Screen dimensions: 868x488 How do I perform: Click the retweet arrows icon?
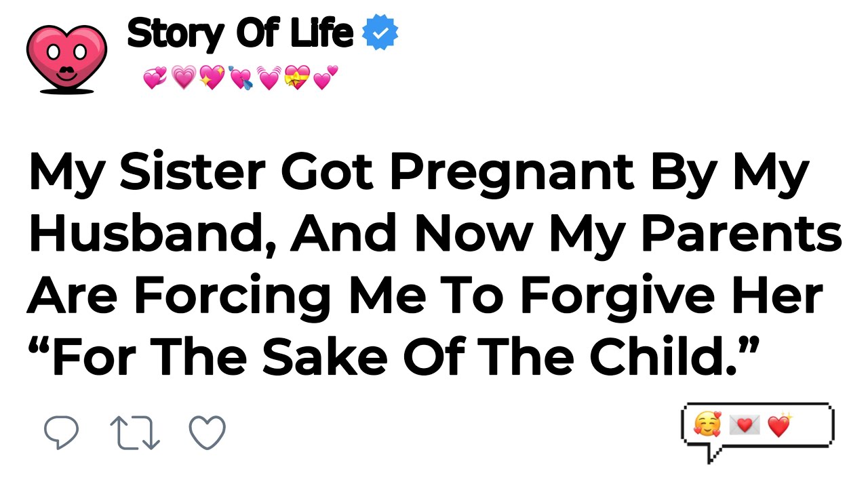click(134, 432)
